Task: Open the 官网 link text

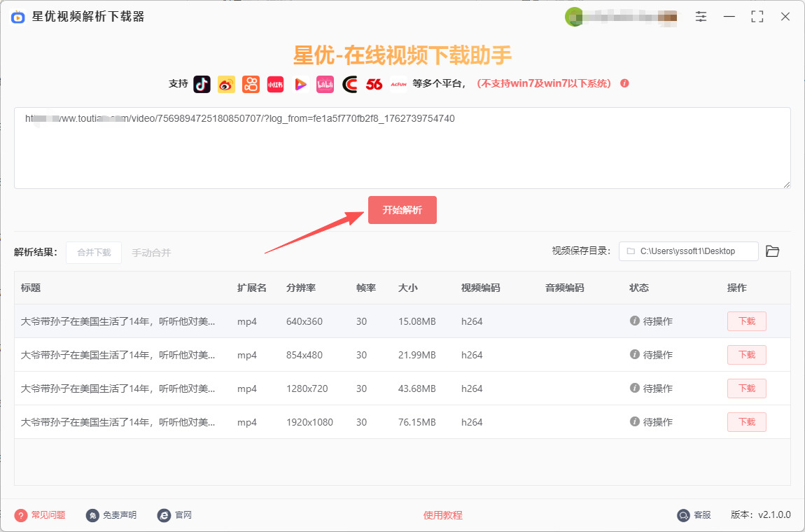Action: [x=183, y=515]
